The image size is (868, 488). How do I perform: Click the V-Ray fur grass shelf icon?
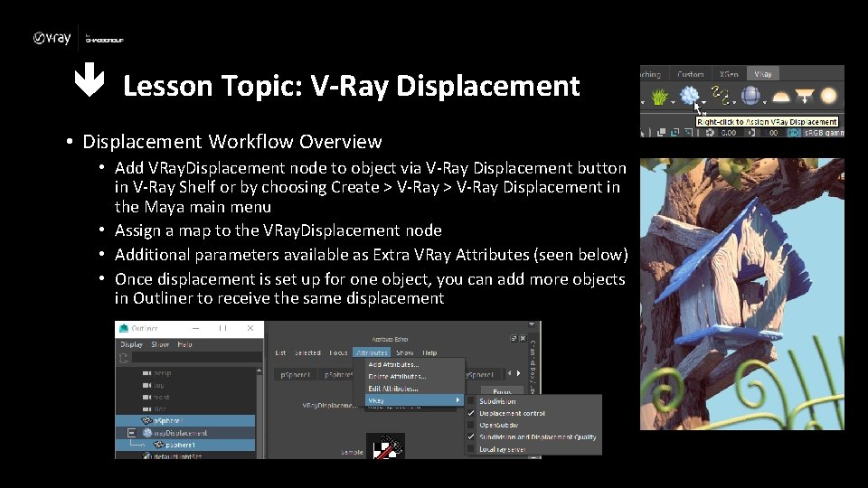coord(659,97)
